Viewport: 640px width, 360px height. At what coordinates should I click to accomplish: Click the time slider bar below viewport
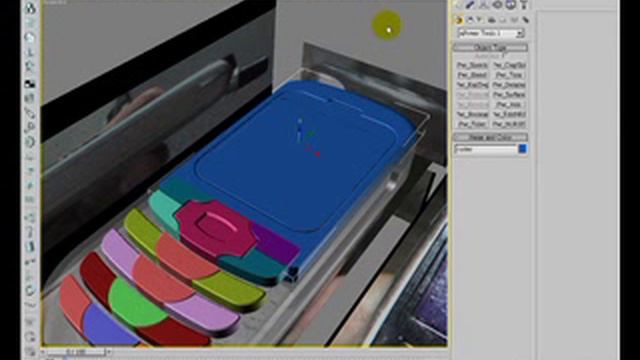[x=76, y=351]
